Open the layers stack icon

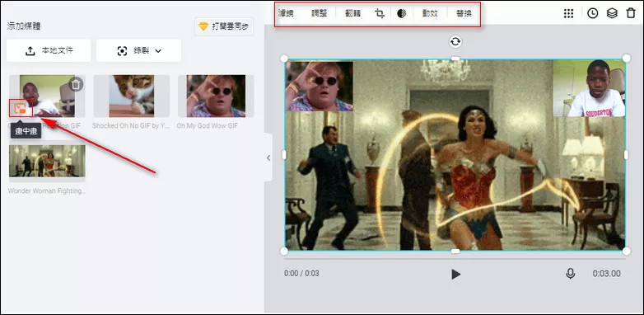click(x=612, y=13)
